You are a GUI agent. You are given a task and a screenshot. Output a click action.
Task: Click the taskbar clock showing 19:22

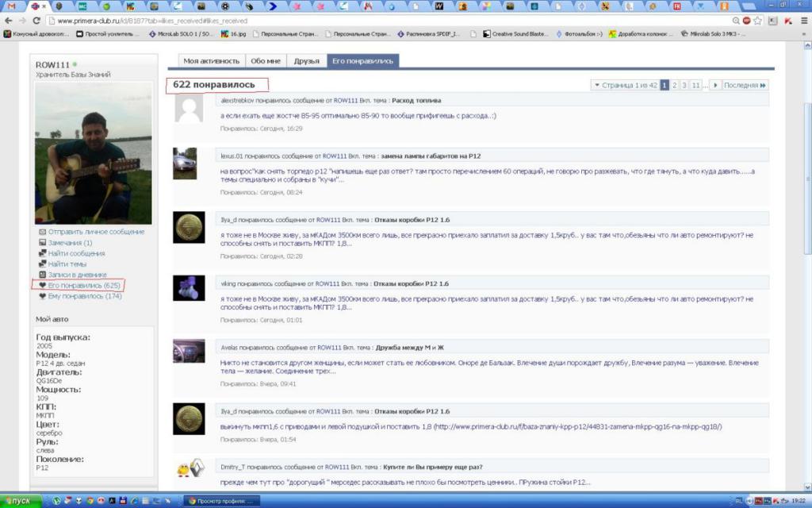pos(799,502)
